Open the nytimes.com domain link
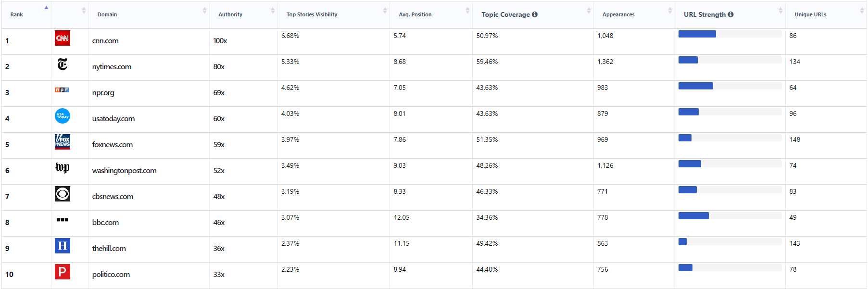This screenshot has width=868, height=289. 112,67
